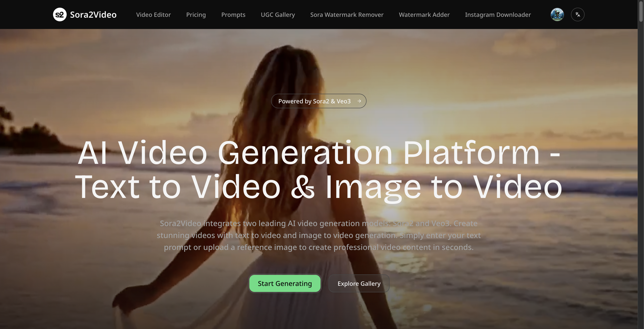
Task: Navigate to UGC Gallery
Action: click(278, 15)
